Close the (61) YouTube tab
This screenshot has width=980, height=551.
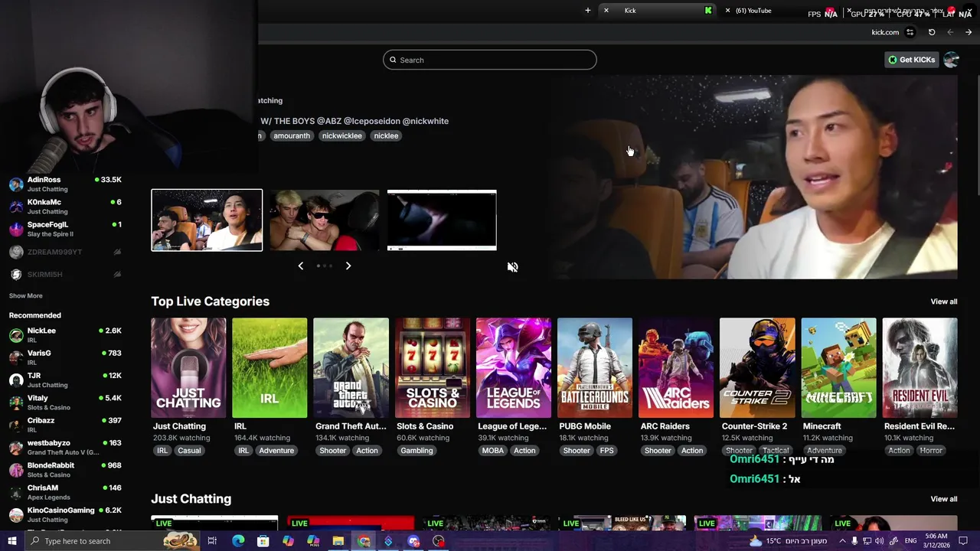[727, 11]
